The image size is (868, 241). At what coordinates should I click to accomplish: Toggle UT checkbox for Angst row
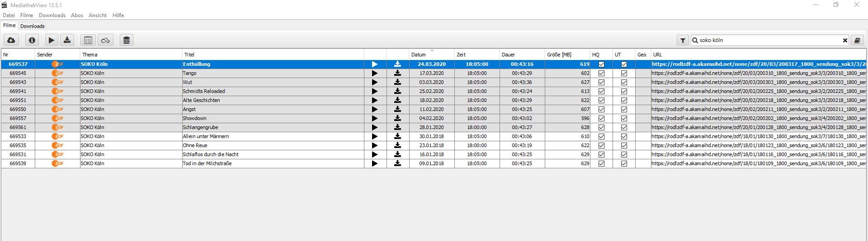pyautogui.click(x=624, y=109)
